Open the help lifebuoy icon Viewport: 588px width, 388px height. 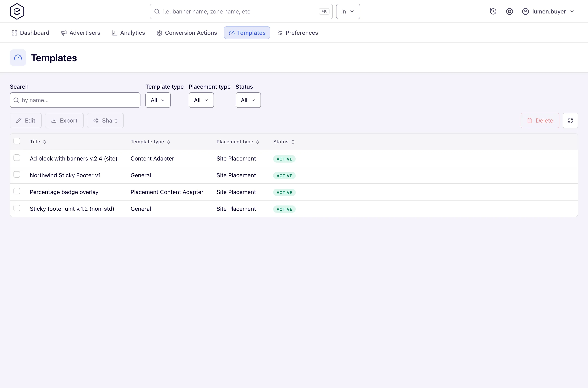tap(509, 11)
